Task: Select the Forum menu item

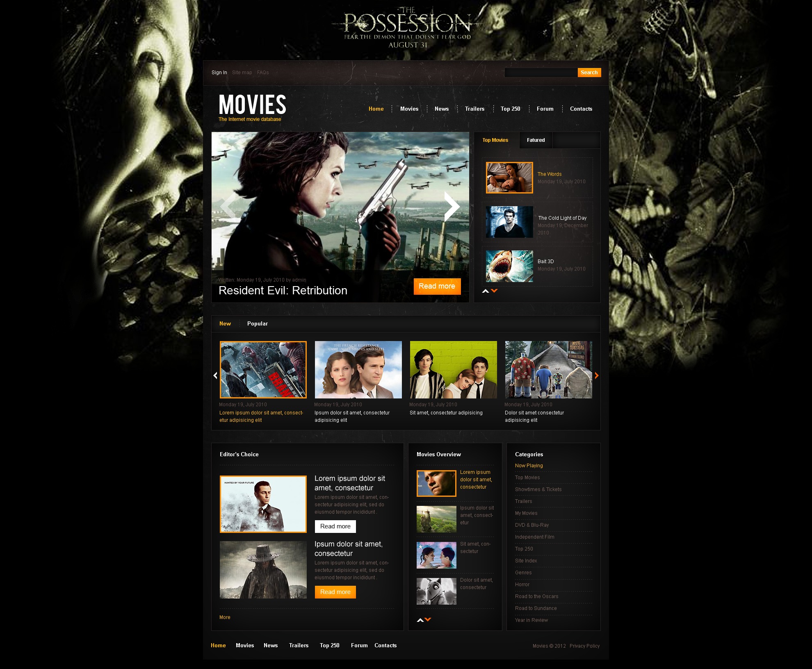Action: pyautogui.click(x=544, y=108)
